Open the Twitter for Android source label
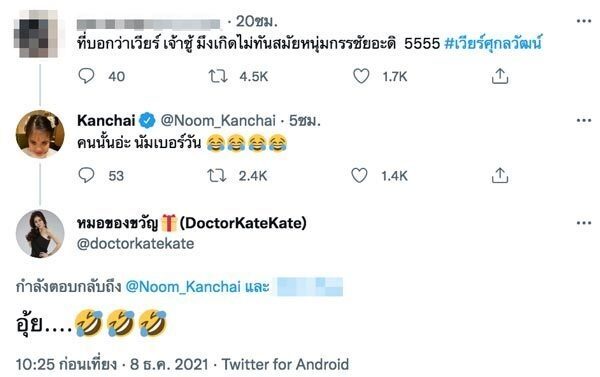 click(x=285, y=364)
